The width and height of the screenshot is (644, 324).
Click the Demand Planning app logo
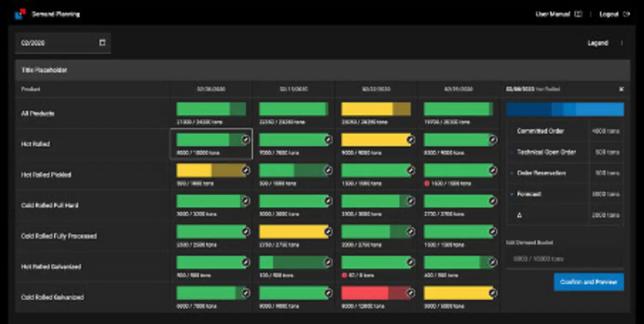(x=20, y=14)
